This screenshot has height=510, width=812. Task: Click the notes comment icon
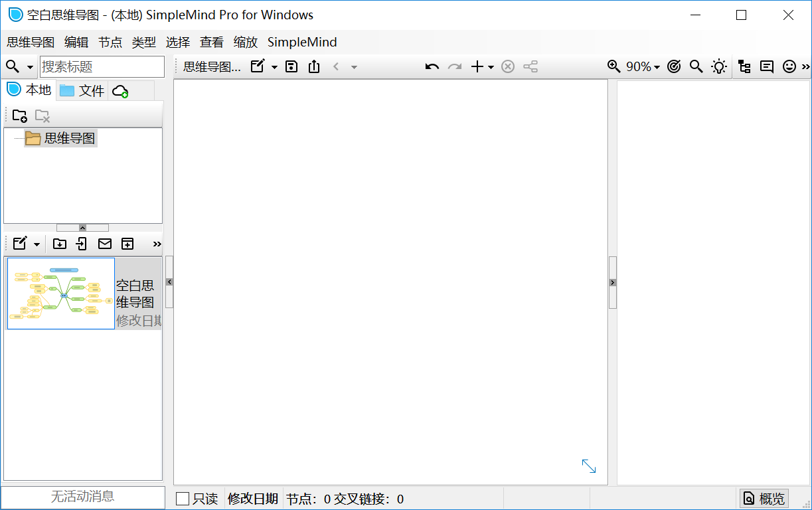pyautogui.click(x=767, y=66)
